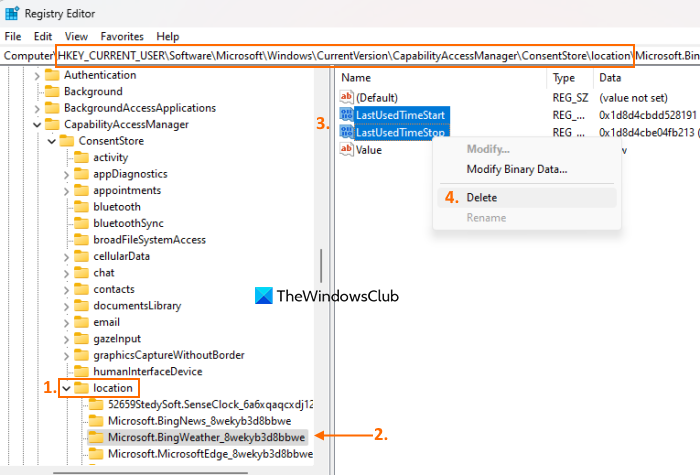Collapse the CapabilityAccessManager key

coord(37,125)
